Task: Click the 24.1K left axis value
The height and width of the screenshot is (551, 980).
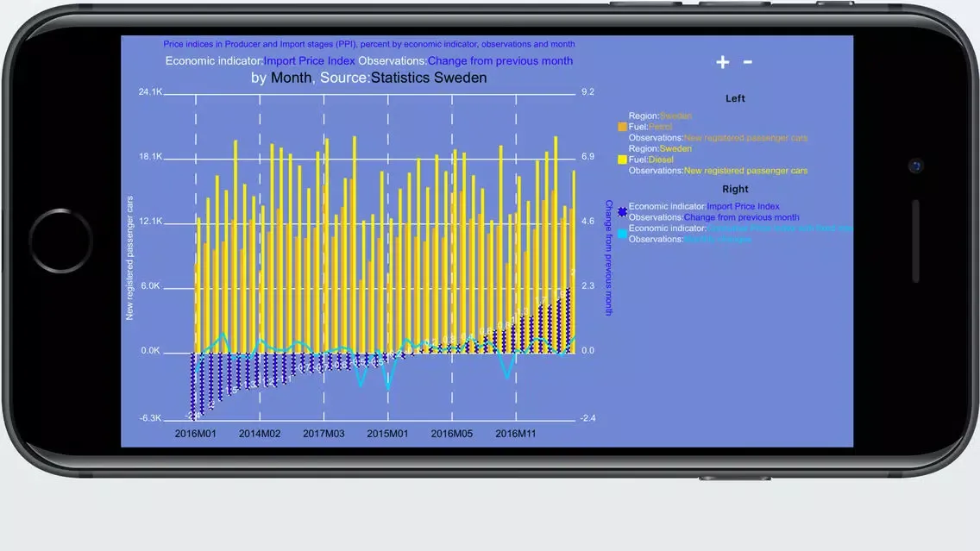Action: point(150,91)
